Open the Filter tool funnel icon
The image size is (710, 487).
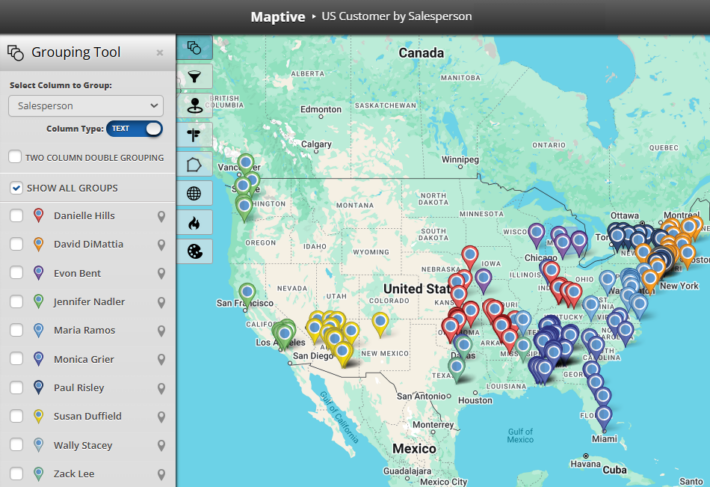point(194,76)
